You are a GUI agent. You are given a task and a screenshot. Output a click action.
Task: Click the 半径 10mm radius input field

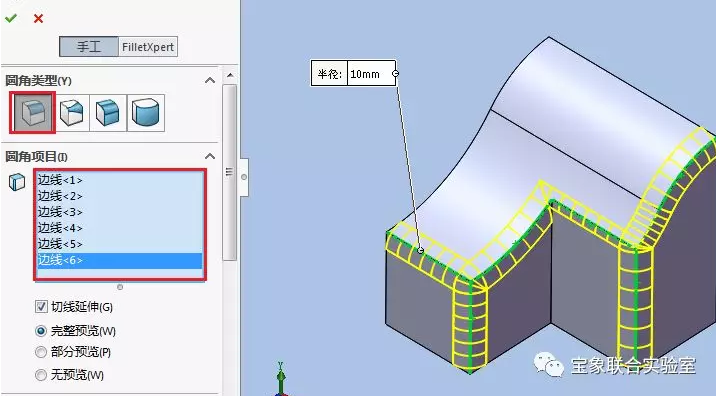point(371,73)
